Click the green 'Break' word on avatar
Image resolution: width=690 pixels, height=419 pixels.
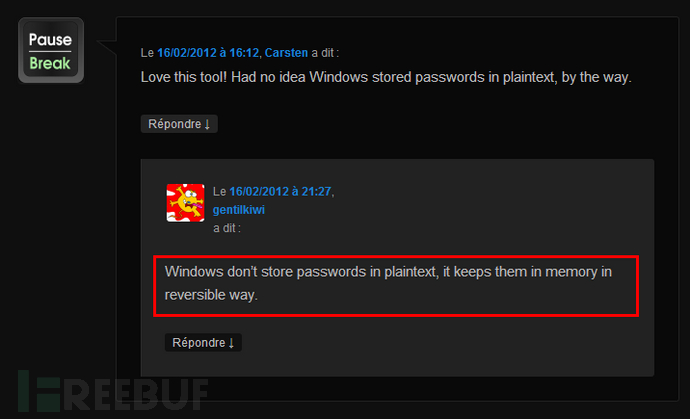pyautogui.click(x=50, y=63)
